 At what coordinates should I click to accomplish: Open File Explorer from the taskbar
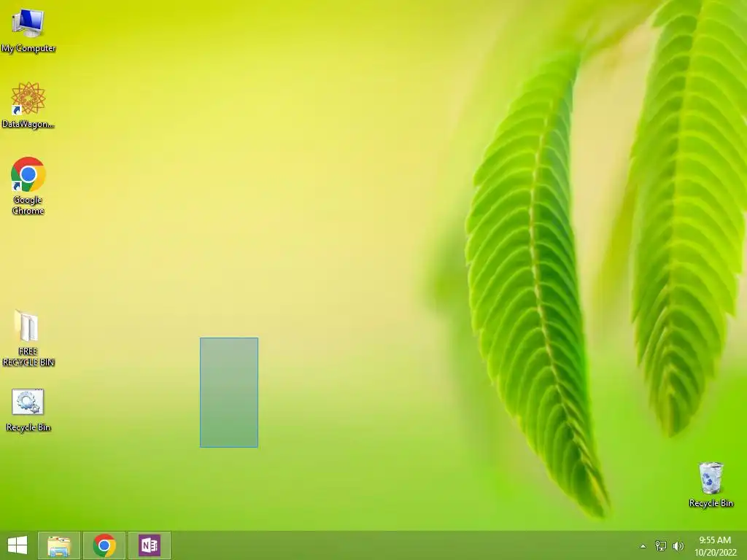pos(59,545)
